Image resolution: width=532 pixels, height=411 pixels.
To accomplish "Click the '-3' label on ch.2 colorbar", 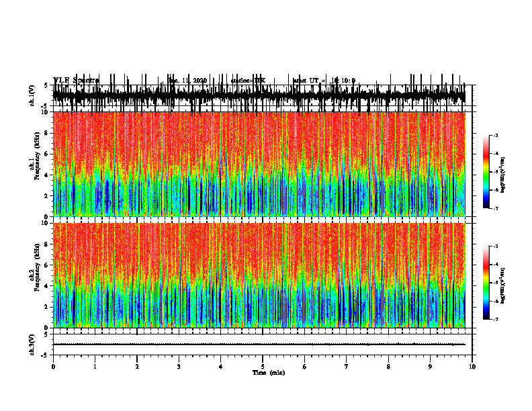I will tap(496, 246).
